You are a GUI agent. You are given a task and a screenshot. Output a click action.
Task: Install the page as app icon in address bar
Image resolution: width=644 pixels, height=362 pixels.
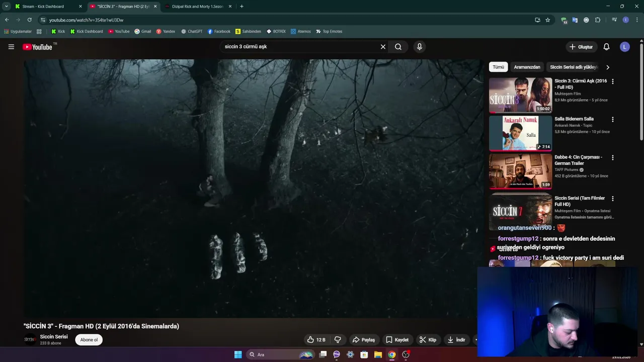537,20
